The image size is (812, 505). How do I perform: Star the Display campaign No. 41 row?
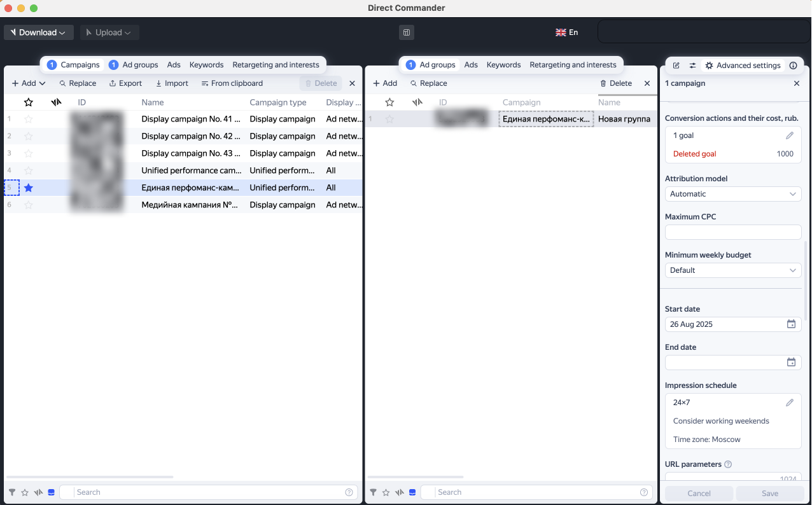pyautogui.click(x=28, y=119)
